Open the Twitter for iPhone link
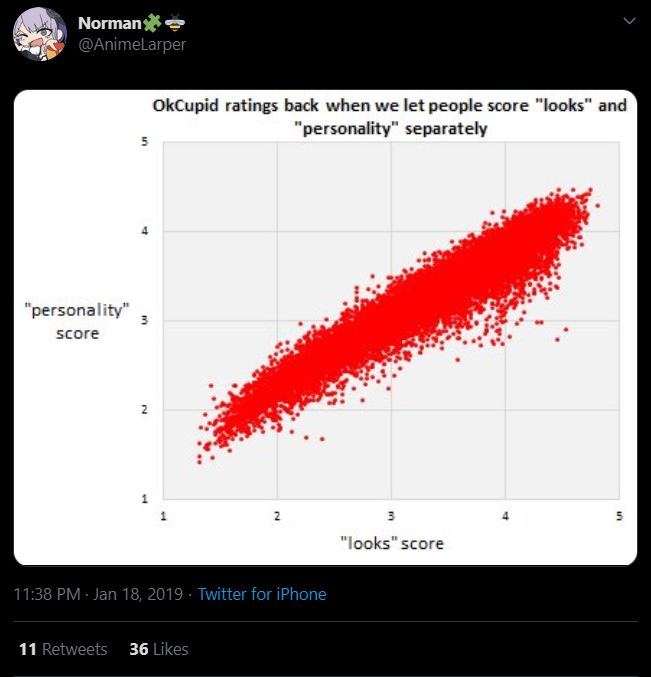 (x=262, y=594)
